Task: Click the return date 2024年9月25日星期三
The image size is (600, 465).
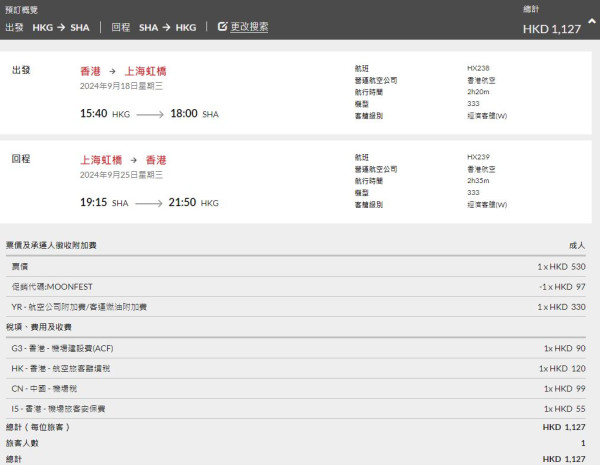Action: click(121, 175)
